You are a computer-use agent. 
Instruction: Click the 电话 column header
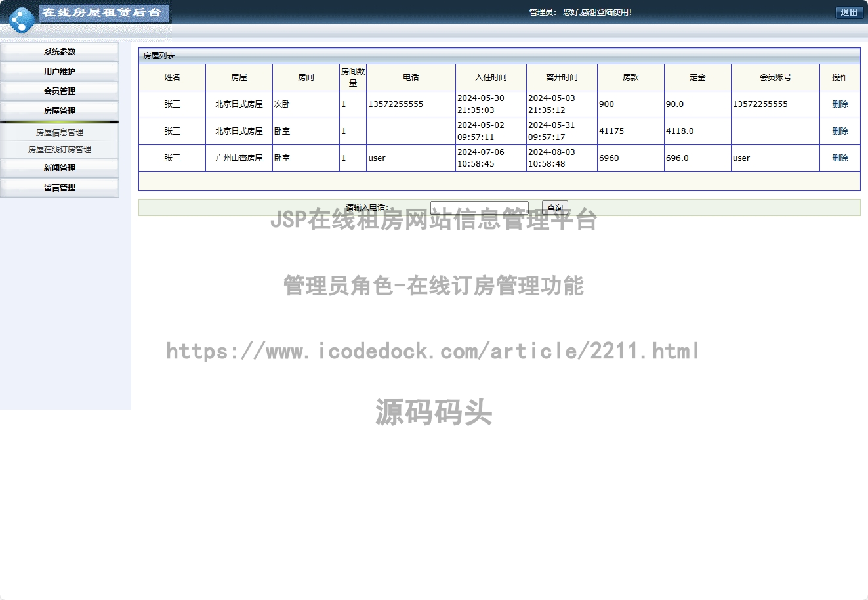click(411, 77)
